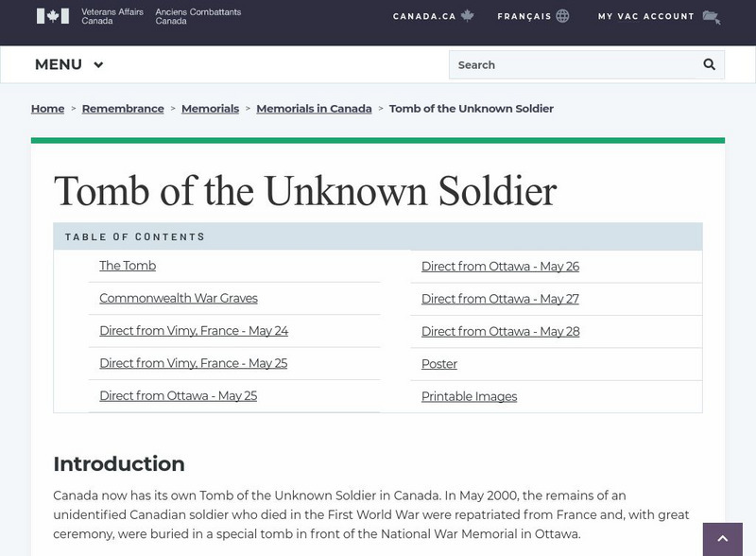The image size is (756, 556).
Task: Click the search magnifying glass icon
Action: point(708,64)
